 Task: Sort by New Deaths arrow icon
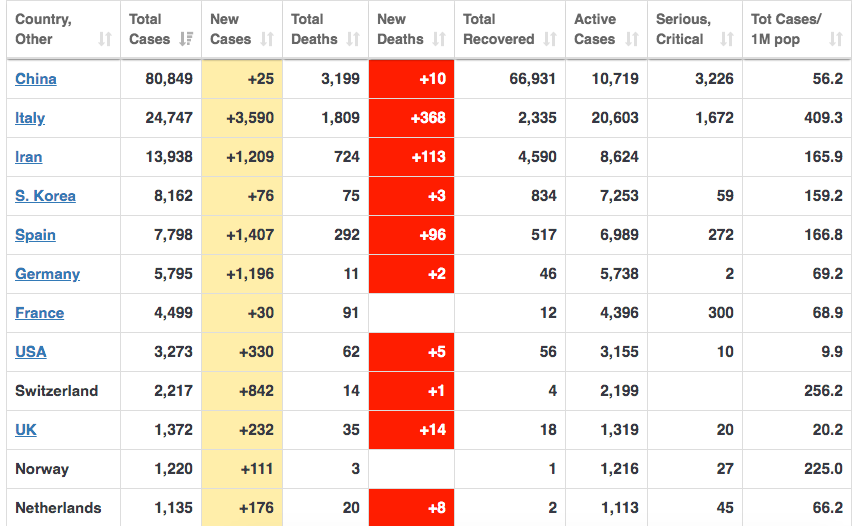click(439, 39)
